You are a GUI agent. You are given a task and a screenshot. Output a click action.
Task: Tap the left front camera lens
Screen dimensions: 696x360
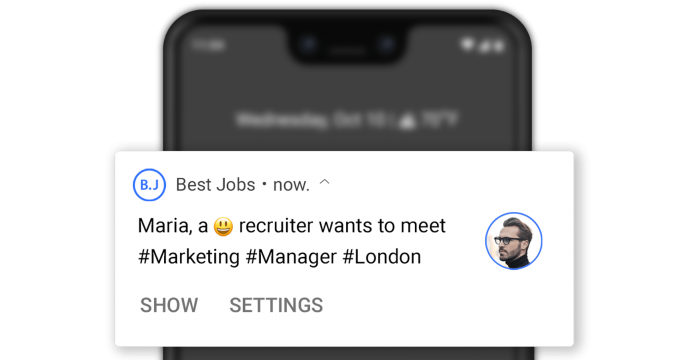[308, 44]
